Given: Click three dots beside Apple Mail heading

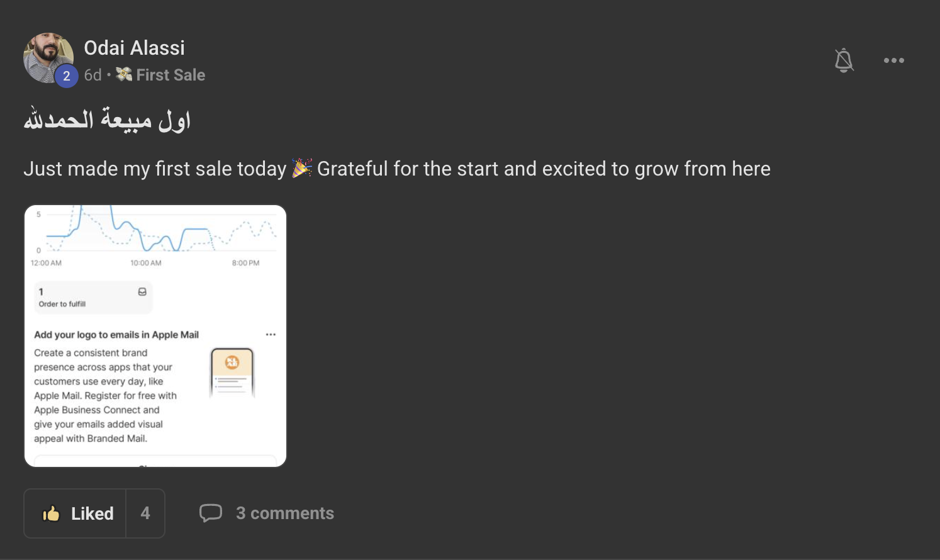Looking at the screenshot, I should pyautogui.click(x=271, y=335).
